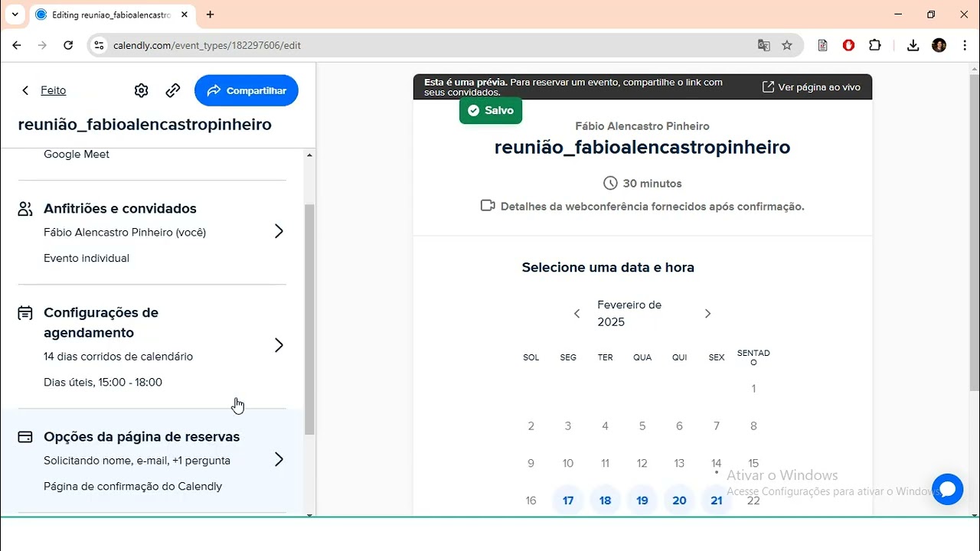Expand Anfitriões e convidados section
The height and width of the screenshot is (551, 980).
(x=279, y=231)
